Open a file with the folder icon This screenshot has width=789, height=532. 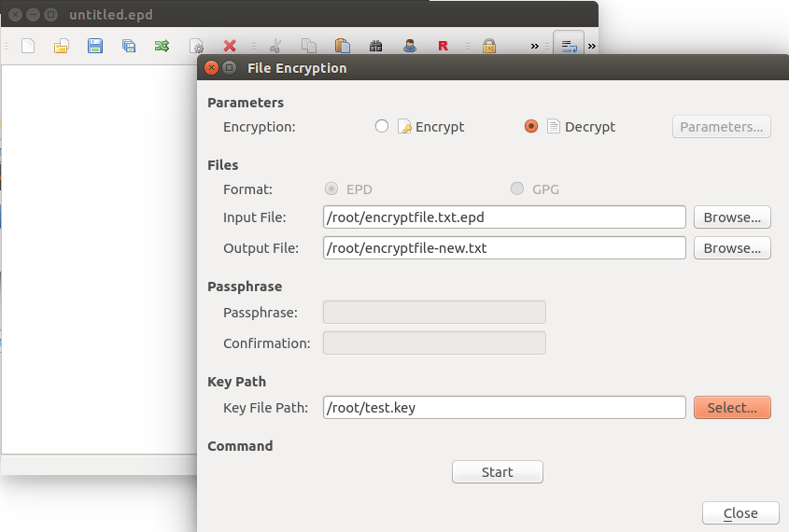tap(62, 45)
